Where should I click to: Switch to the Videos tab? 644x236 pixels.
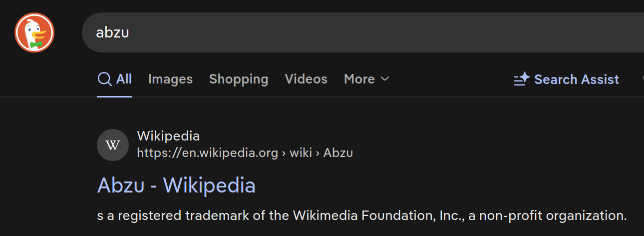point(306,79)
